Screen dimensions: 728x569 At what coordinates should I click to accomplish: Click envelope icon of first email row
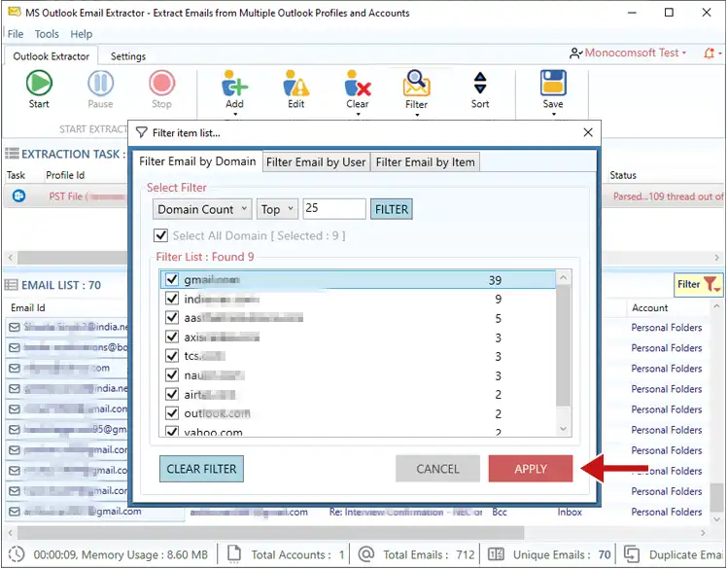[x=15, y=328]
